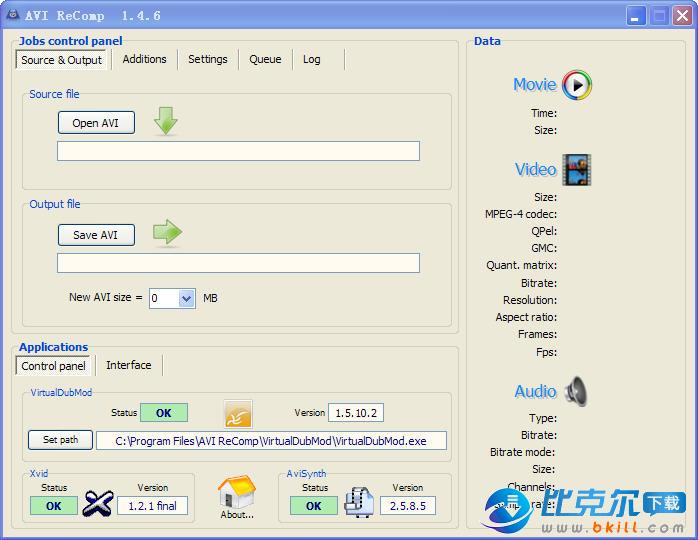Click the green down arrow source icon
Image resolution: width=698 pixels, height=540 pixels.
[x=166, y=122]
